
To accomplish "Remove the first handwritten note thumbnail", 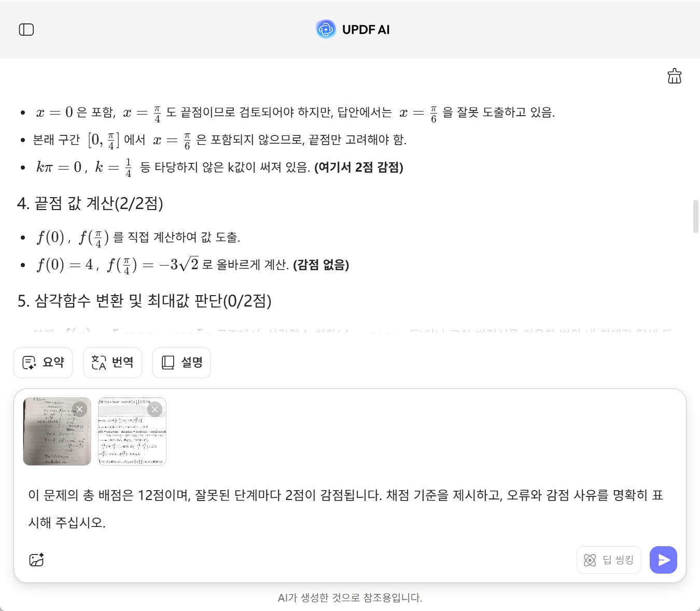I will 80,409.
